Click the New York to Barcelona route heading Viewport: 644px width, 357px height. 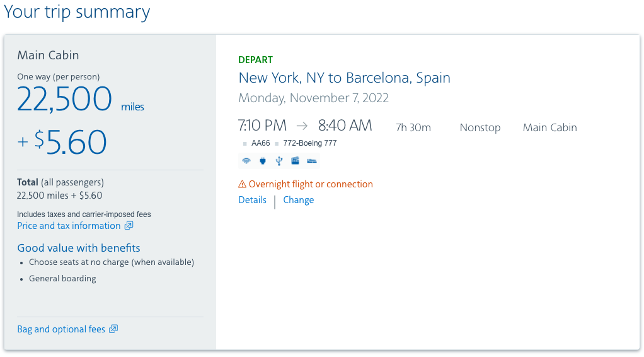tap(344, 78)
